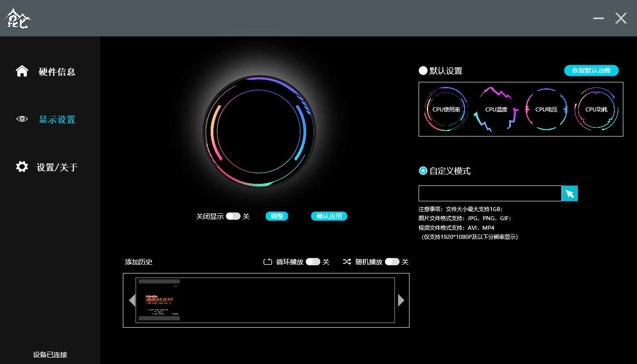Viewport: 637px width, 364px height.
Task: Select the CPU功耗 animation preset
Action: (x=596, y=109)
